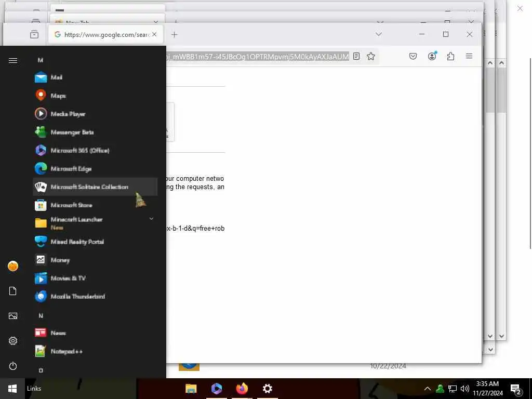532x399 pixels.
Task: Switch to Firefox via taskbar icon
Action: coord(242,389)
